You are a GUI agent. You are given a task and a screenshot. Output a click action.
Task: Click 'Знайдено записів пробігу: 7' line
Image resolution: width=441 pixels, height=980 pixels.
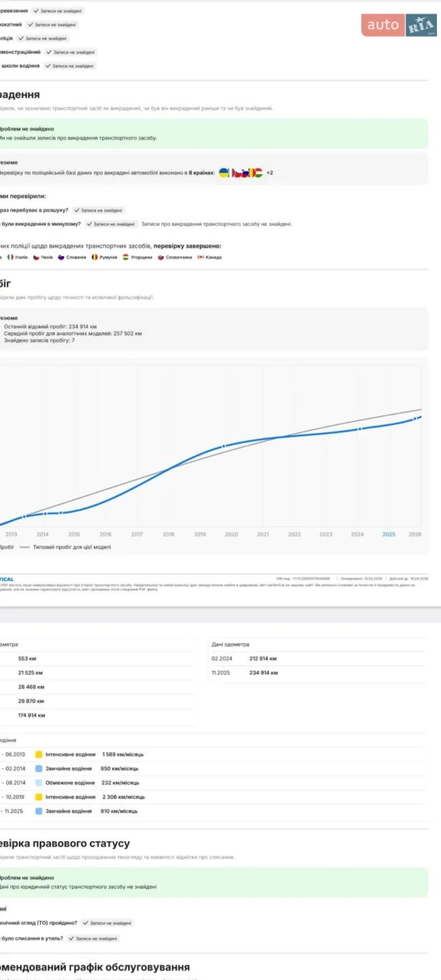[x=39, y=340]
